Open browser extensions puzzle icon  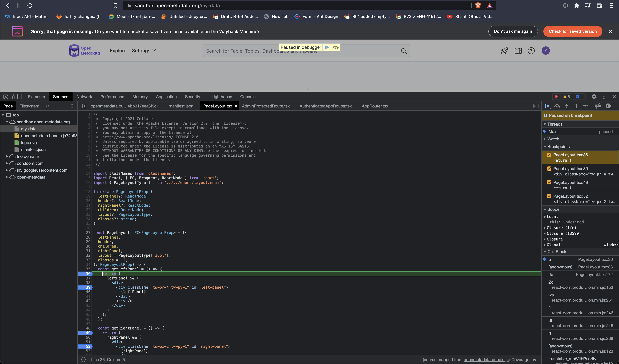(x=577, y=5)
